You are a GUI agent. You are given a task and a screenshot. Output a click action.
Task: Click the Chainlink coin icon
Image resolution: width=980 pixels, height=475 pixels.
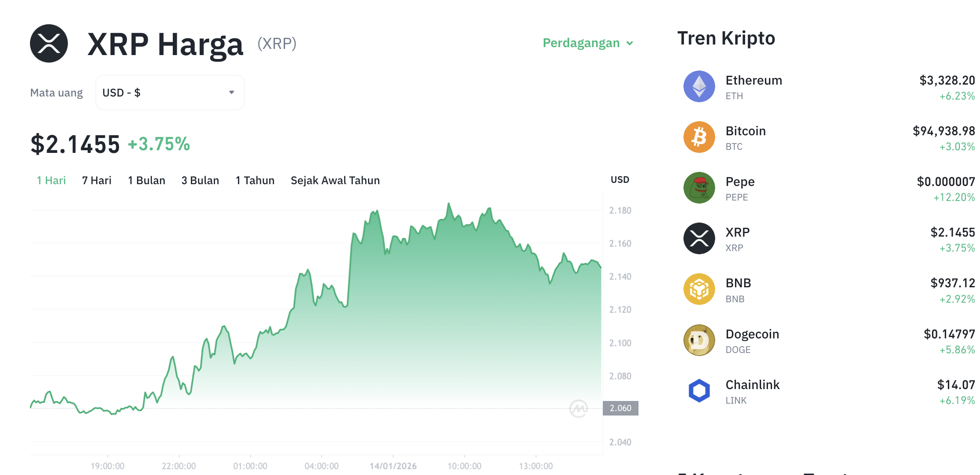[699, 391]
